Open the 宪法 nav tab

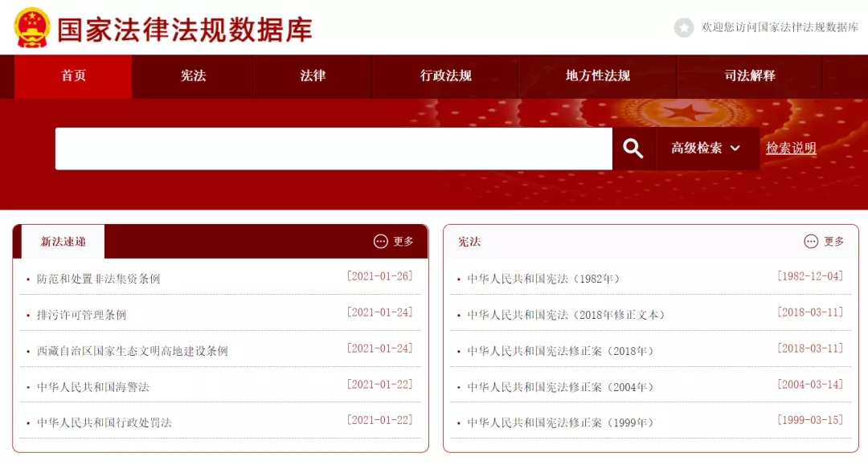click(193, 75)
